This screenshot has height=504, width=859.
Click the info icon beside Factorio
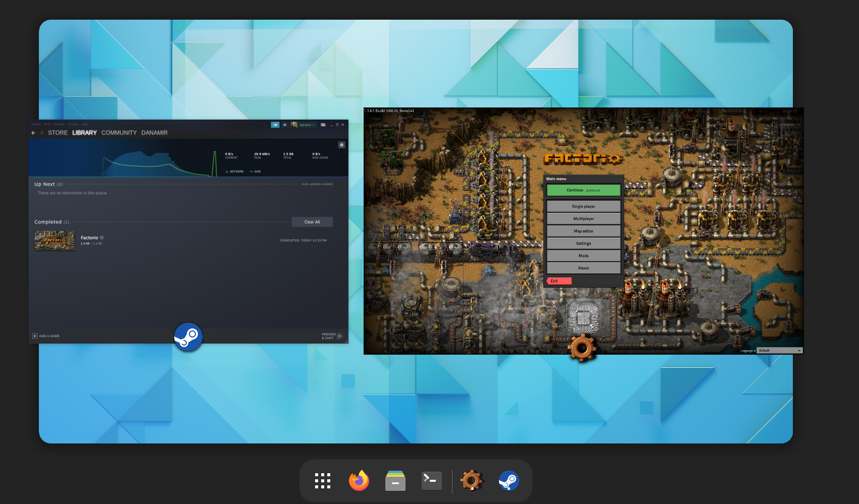102,238
